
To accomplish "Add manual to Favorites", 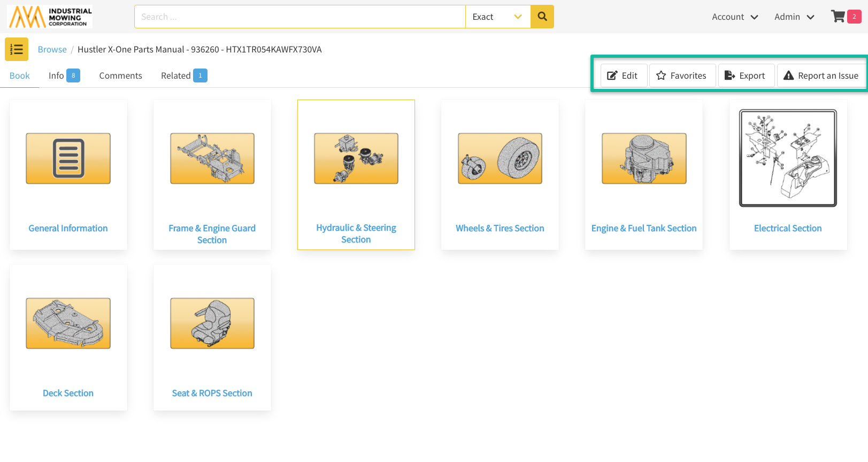I will pos(682,75).
